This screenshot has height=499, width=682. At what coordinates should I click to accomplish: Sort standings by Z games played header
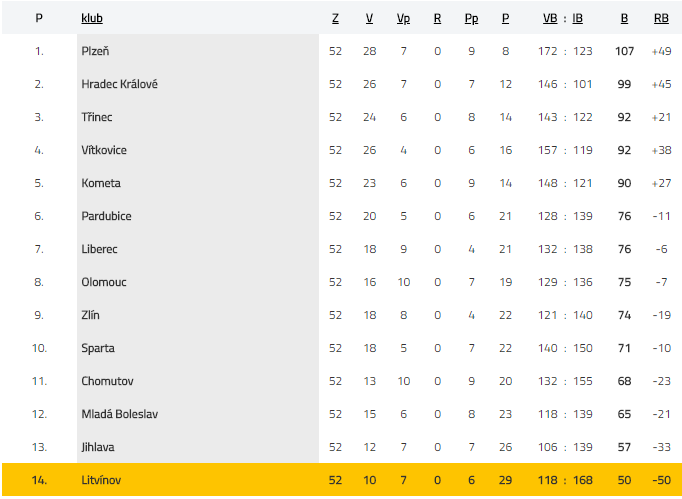click(335, 18)
